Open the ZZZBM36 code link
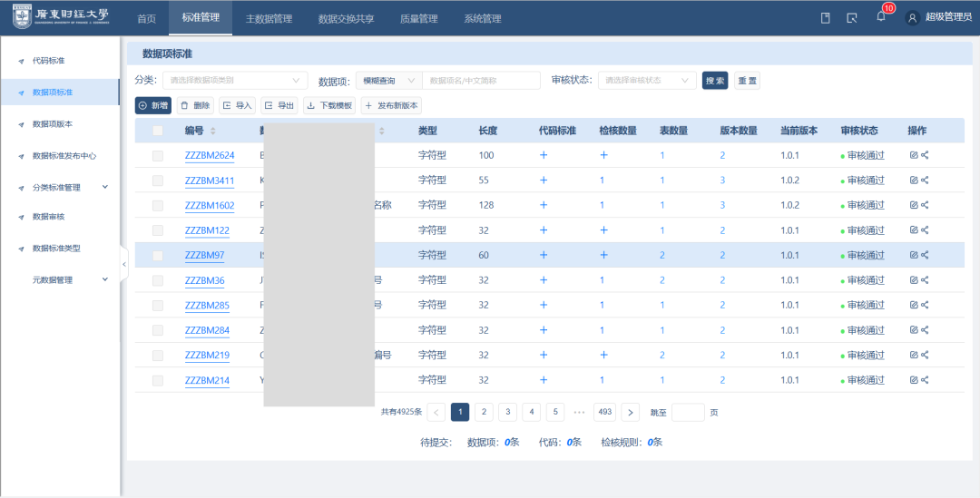 point(204,280)
